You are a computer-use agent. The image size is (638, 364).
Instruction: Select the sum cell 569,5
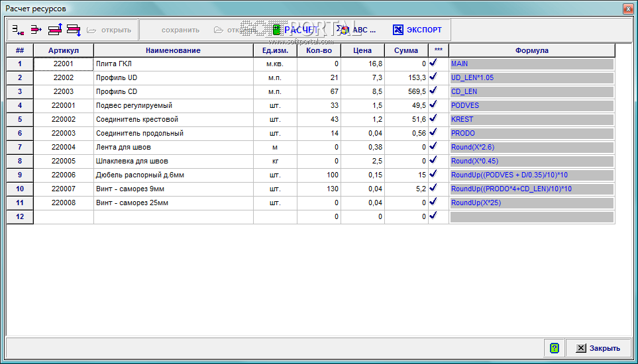click(x=406, y=92)
